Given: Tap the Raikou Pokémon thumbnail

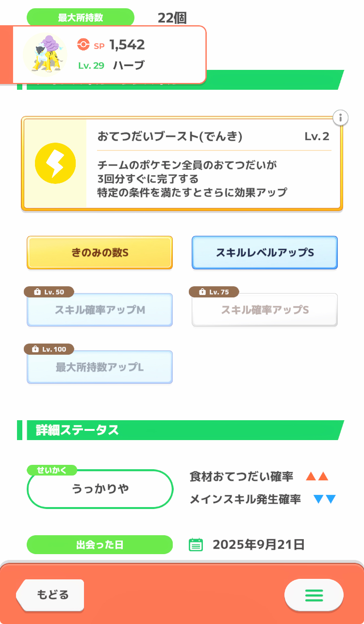Looking at the screenshot, I should coord(46,54).
